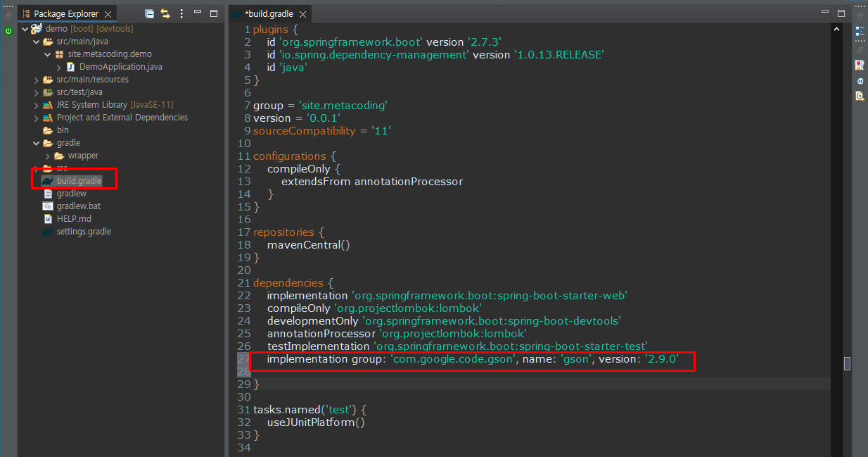Click the overview ruler marker near line 27

848,363
